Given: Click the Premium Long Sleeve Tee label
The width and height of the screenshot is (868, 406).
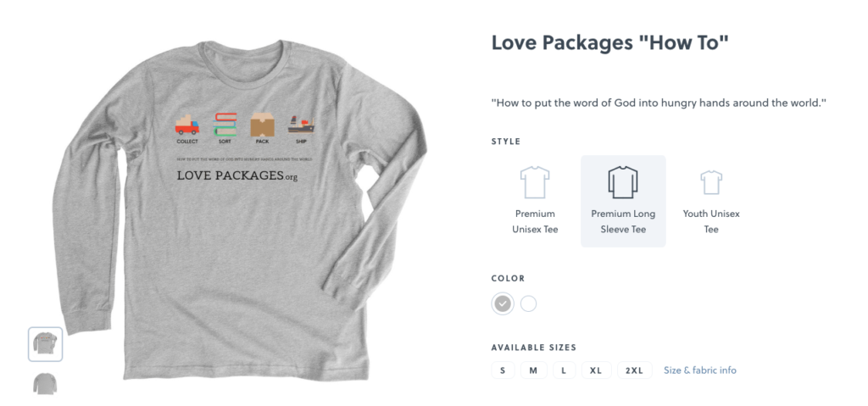Looking at the screenshot, I should pyautogui.click(x=623, y=221).
